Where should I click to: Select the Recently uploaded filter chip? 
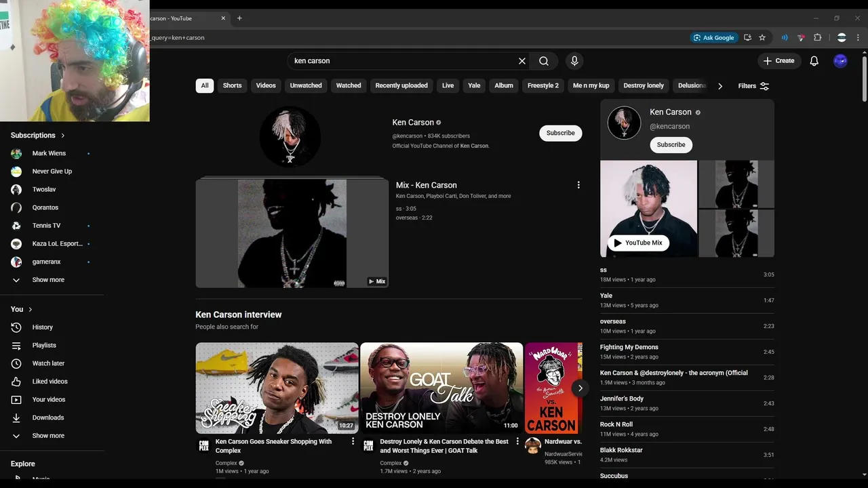point(401,85)
